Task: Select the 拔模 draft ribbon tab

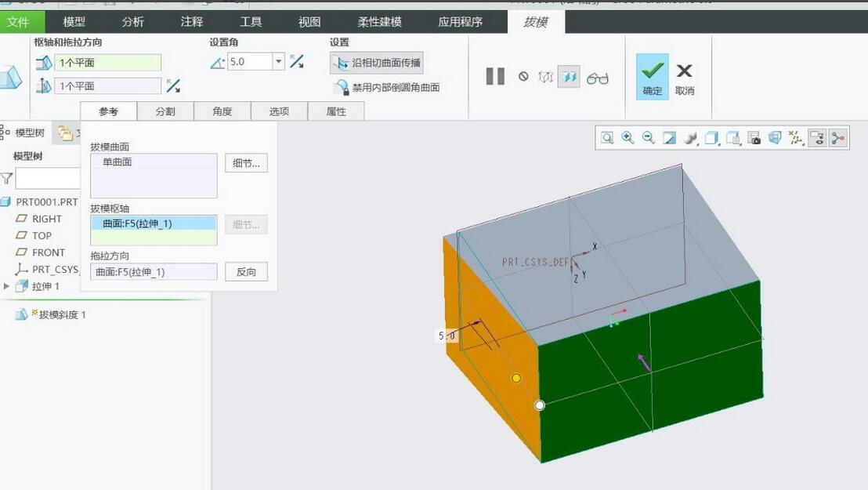Action: pos(536,22)
